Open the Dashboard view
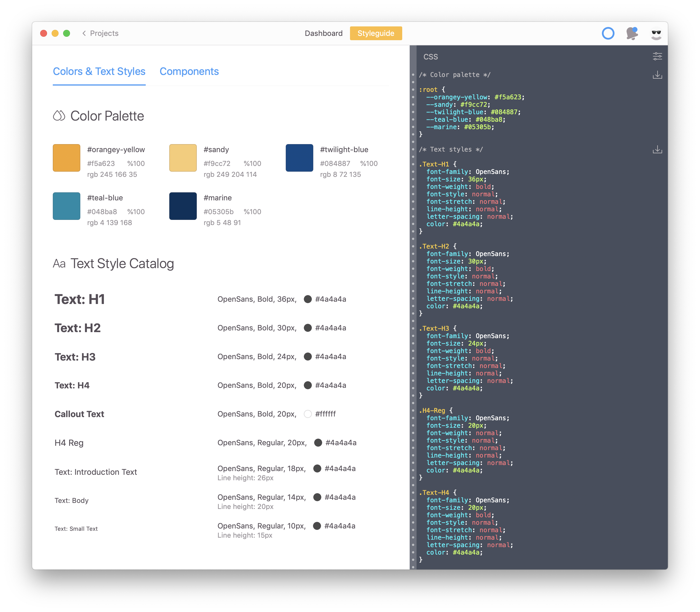 (x=324, y=33)
